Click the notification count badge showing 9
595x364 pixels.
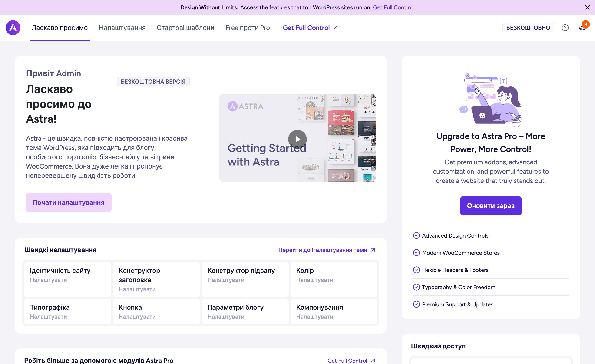[x=585, y=24]
